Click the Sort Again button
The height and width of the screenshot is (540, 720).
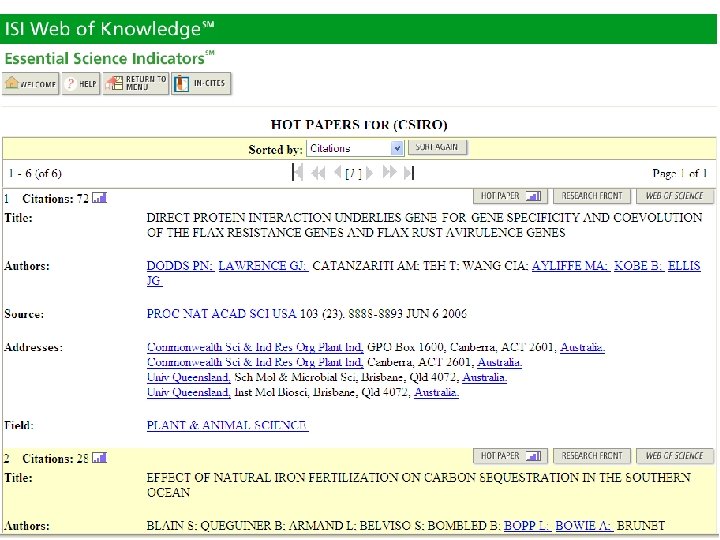point(437,147)
